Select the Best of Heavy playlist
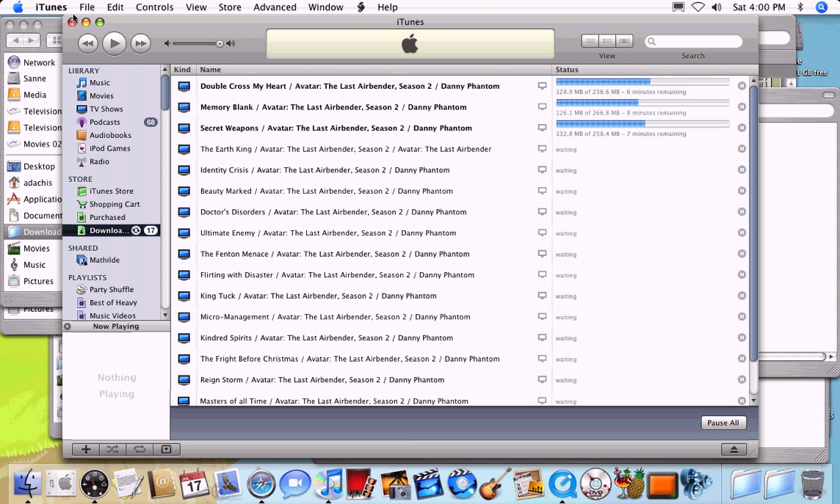The height and width of the screenshot is (504, 840). [113, 302]
